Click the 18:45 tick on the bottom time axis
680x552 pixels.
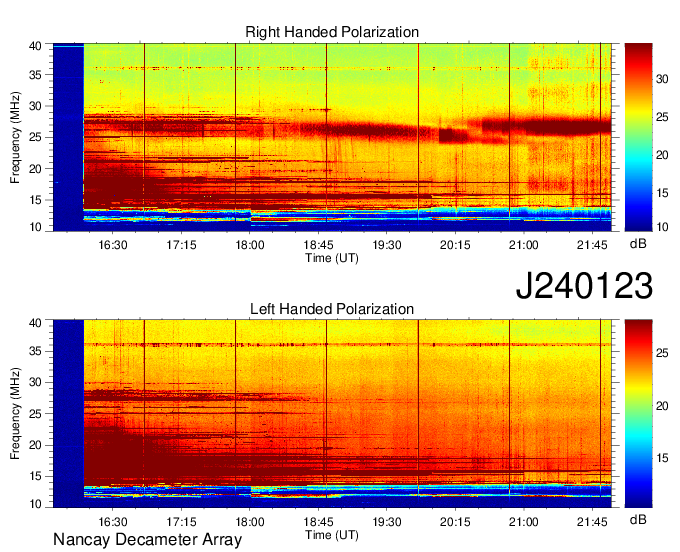point(318,522)
